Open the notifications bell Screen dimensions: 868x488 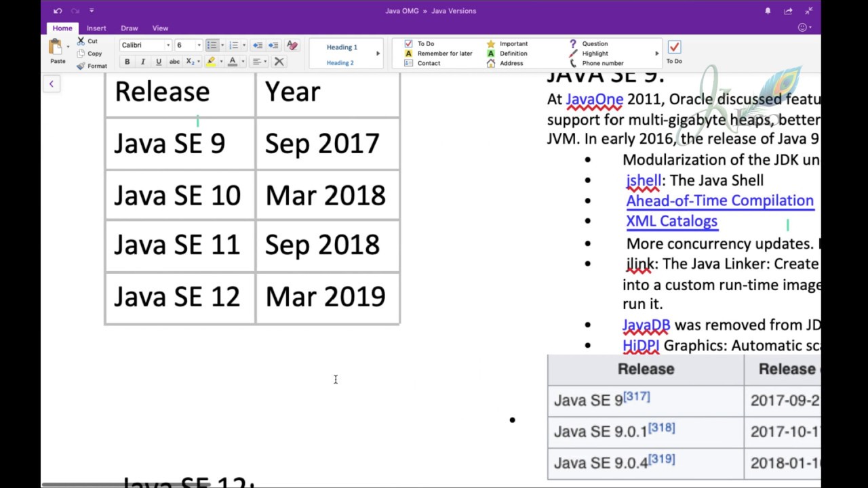point(768,11)
